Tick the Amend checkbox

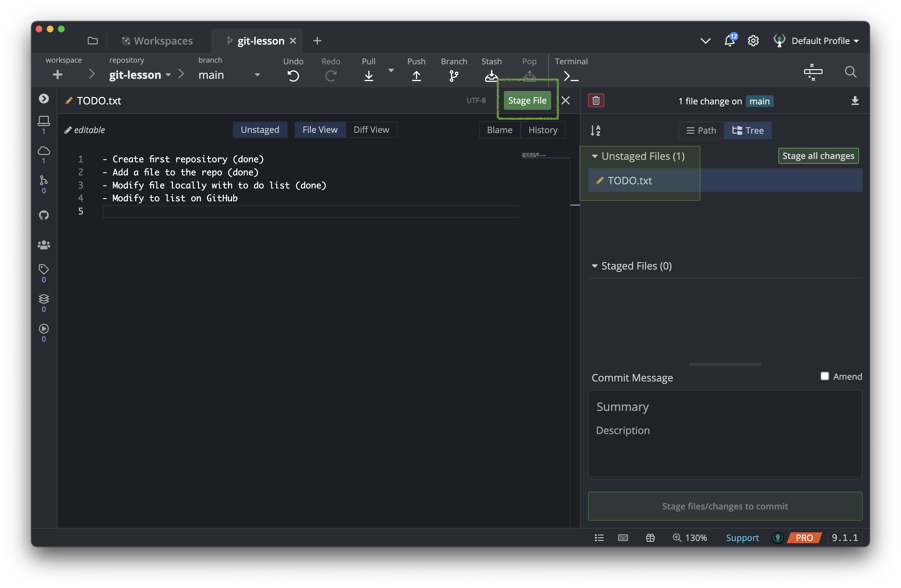(825, 376)
